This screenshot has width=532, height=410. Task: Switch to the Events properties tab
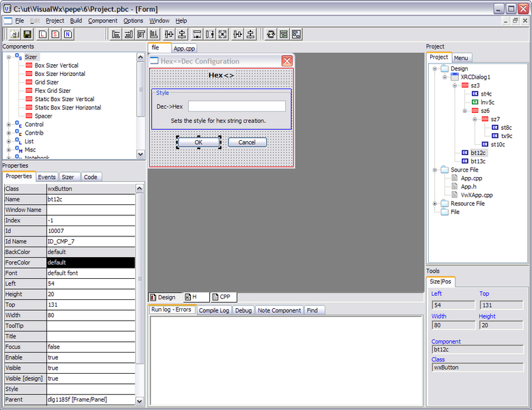(46, 177)
